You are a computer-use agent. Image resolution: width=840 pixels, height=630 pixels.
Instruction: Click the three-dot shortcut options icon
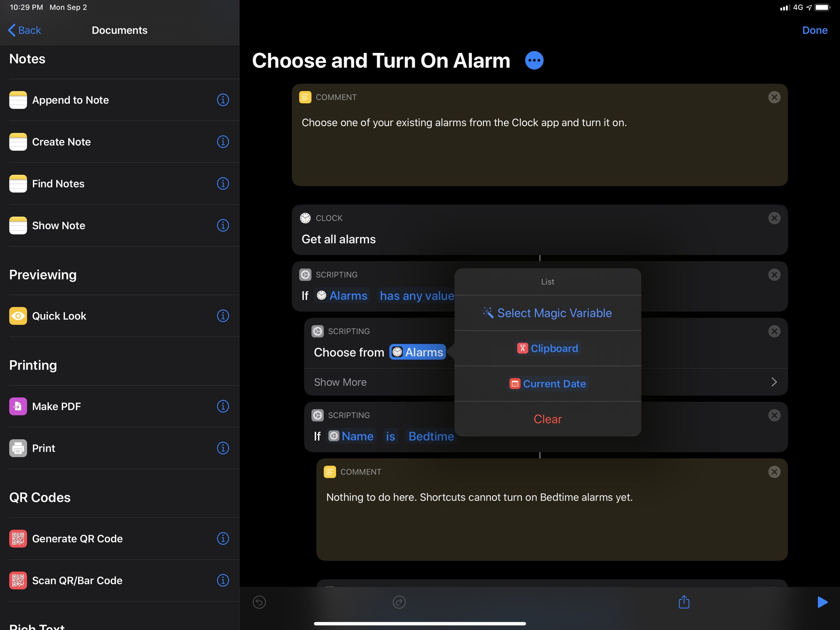pyautogui.click(x=534, y=61)
